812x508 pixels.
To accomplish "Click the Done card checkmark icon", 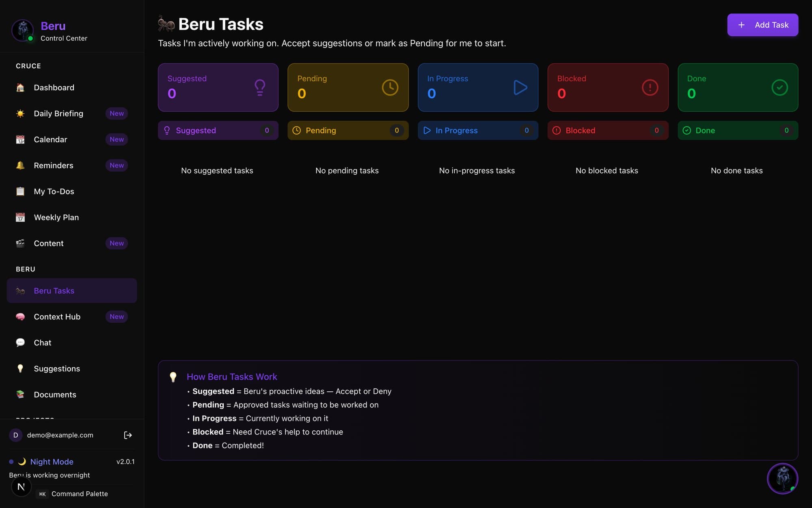I will point(780,87).
